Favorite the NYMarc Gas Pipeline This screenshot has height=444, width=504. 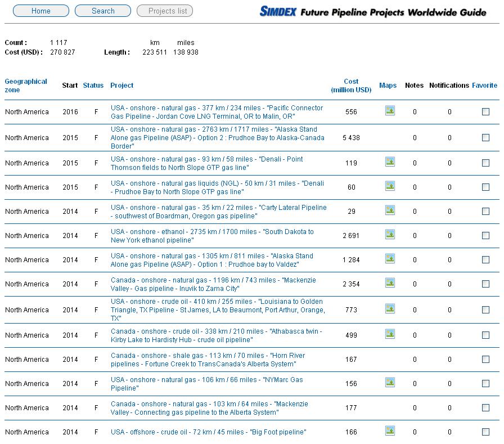pos(485,384)
